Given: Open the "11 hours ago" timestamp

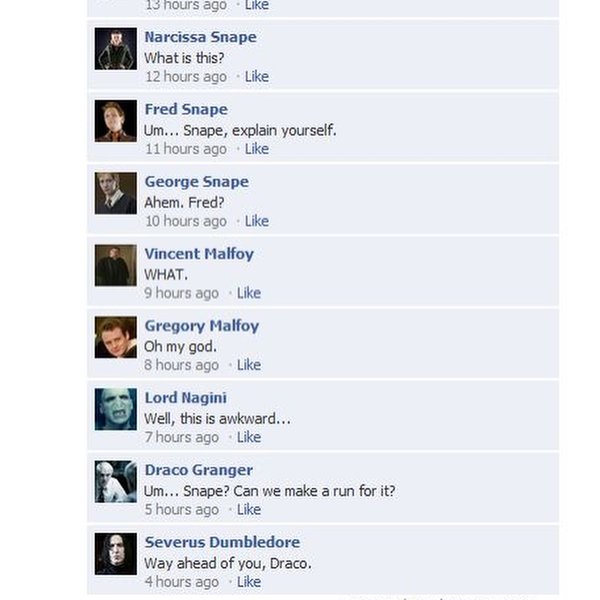Looking at the screenshot, I should (x=186, y=149).
